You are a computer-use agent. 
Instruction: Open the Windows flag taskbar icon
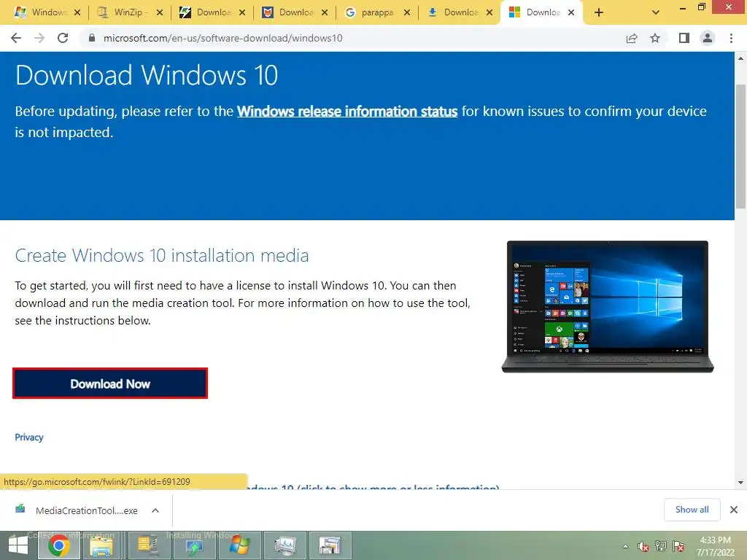(239, 545)
